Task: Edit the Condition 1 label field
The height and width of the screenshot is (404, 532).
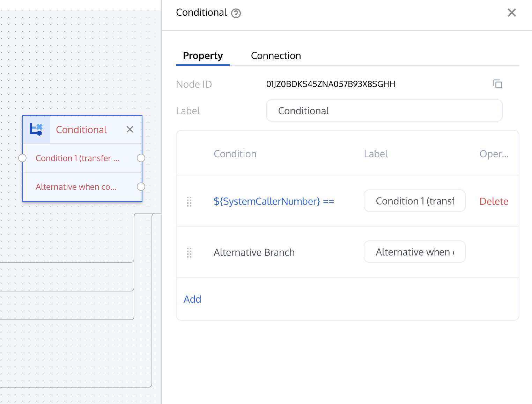Action: [414, 201]
